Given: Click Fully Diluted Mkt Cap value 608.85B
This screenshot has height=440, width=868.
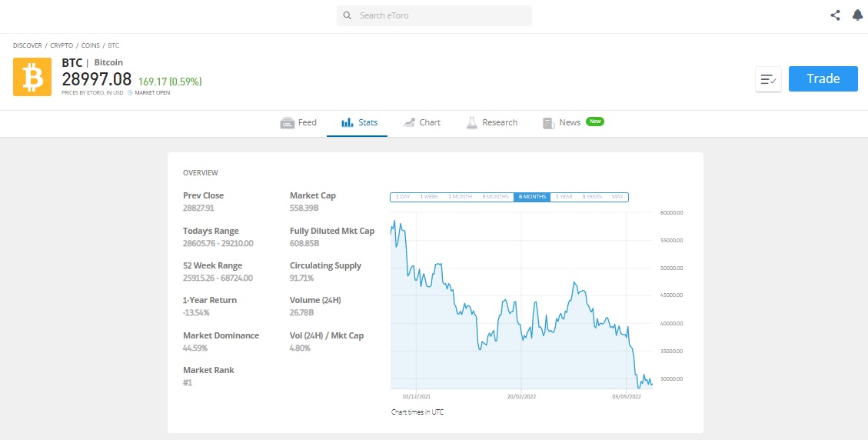Looking at the screenshot, I should (x=304, y=243).
